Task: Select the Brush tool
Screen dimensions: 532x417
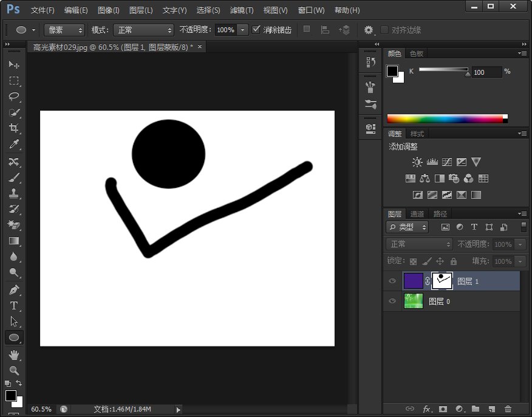Action: [x=13, y=177]
